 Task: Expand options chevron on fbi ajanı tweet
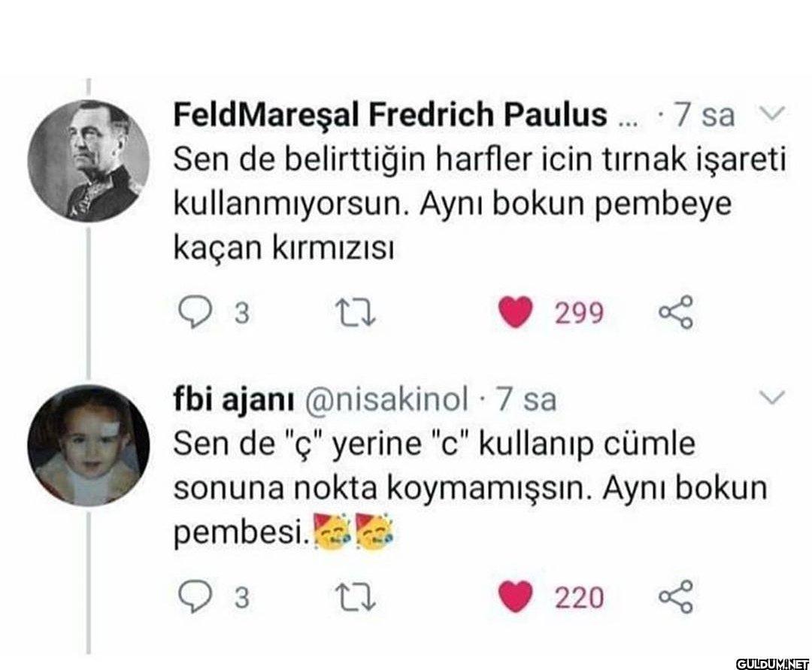click(x=774, y=396)
